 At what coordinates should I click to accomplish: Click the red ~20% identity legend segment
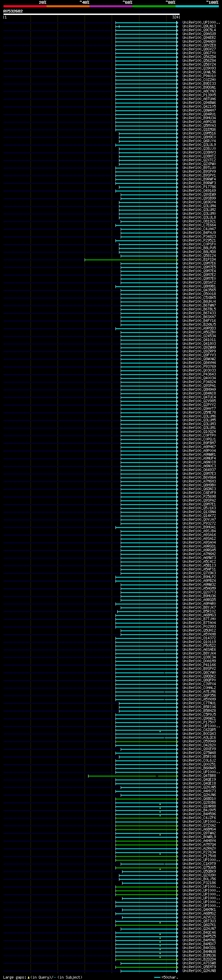point(25,6)
